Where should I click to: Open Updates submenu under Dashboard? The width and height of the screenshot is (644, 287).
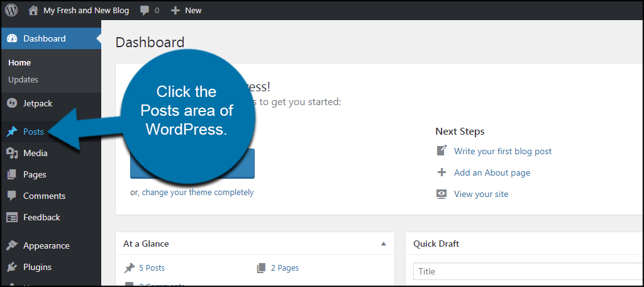(x=23, y=80)
